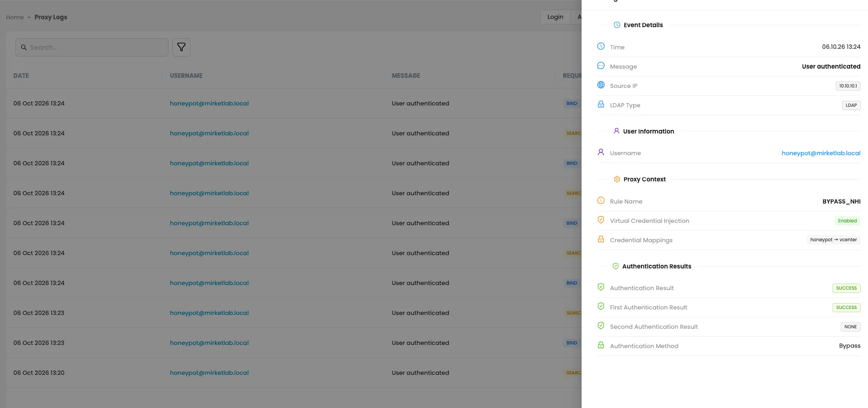
Task: Click the globe icon beside Source IP
Action: tap(601, 85)
